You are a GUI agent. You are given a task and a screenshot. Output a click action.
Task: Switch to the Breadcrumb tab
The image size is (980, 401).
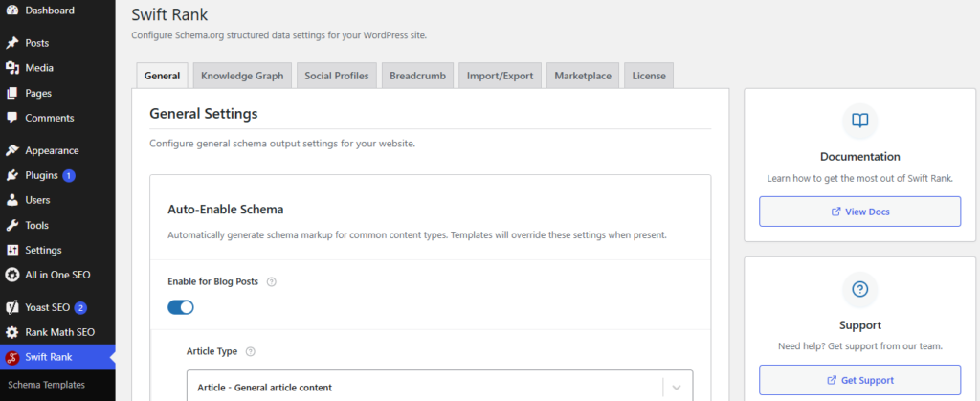[x=417, y=76]
